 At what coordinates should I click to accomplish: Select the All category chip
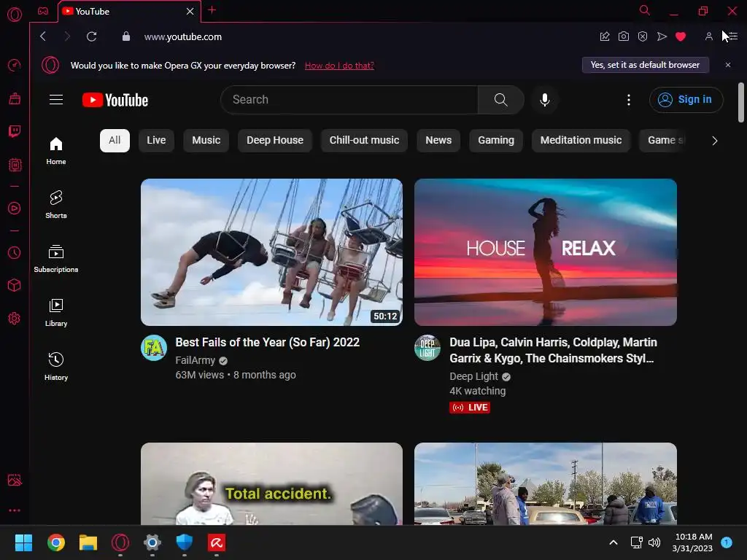tap(115, 141)
